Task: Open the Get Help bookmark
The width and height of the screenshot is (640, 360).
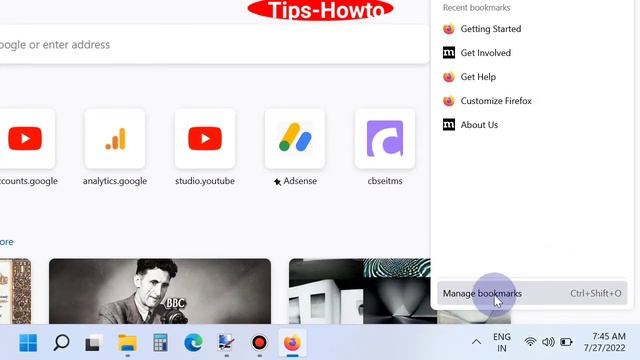Action: [532, 77]
